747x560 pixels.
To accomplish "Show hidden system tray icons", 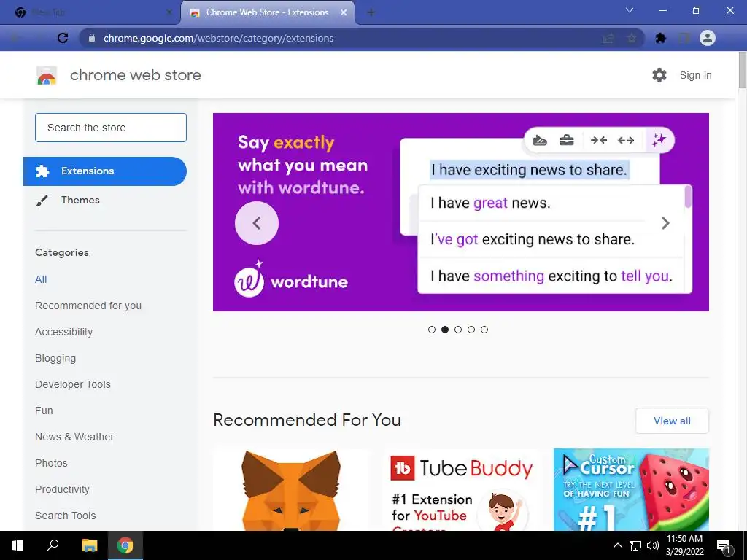I will click(617, 545).
